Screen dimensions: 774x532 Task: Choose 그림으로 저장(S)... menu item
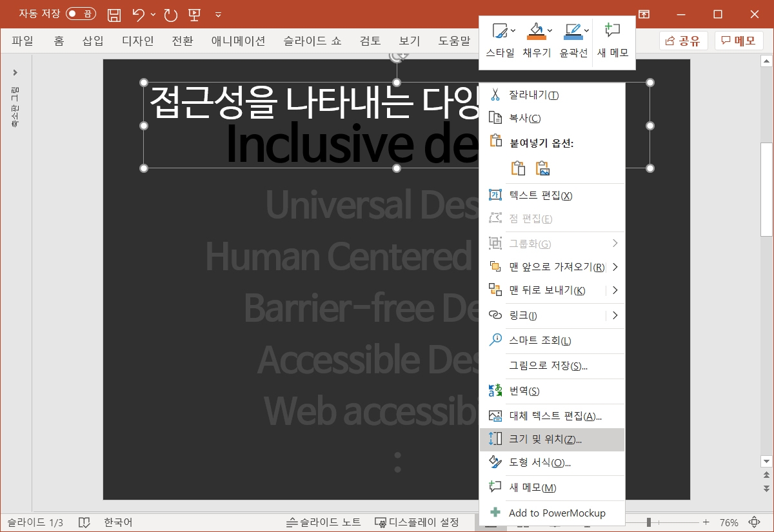[x=553, y=366]
